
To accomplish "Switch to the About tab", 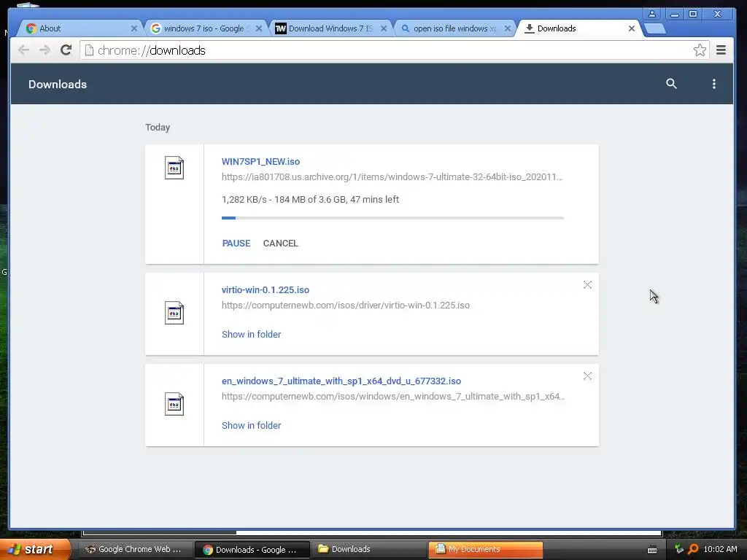I will [x=79, y=28].
